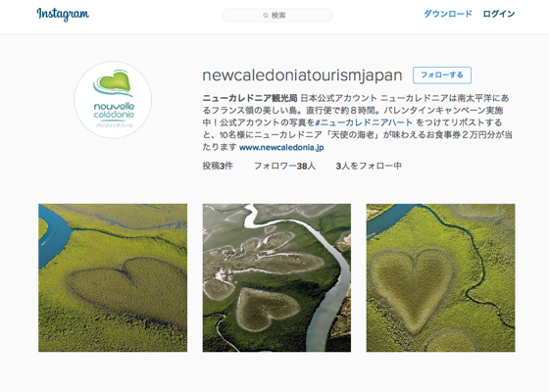The height and width of the screenshot is (392, 549).
Task: Open the middle photo with winding river
Action: (x=276, y=278)
